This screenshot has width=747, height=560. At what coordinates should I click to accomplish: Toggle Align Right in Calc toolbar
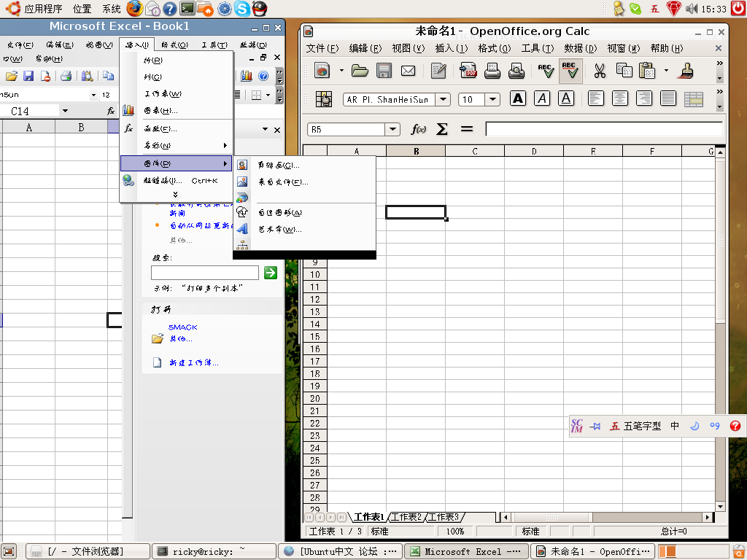644,98
